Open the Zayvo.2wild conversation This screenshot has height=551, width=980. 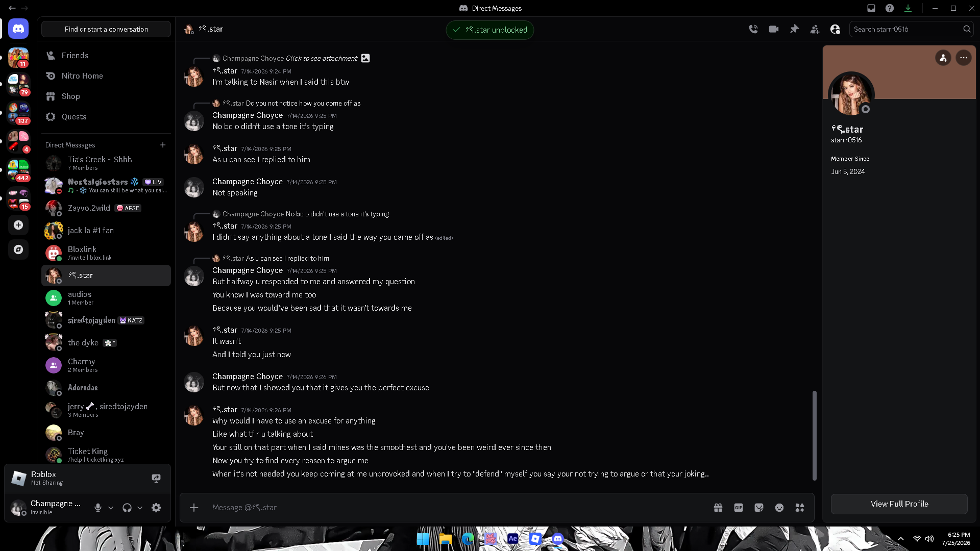coord(106,208)
